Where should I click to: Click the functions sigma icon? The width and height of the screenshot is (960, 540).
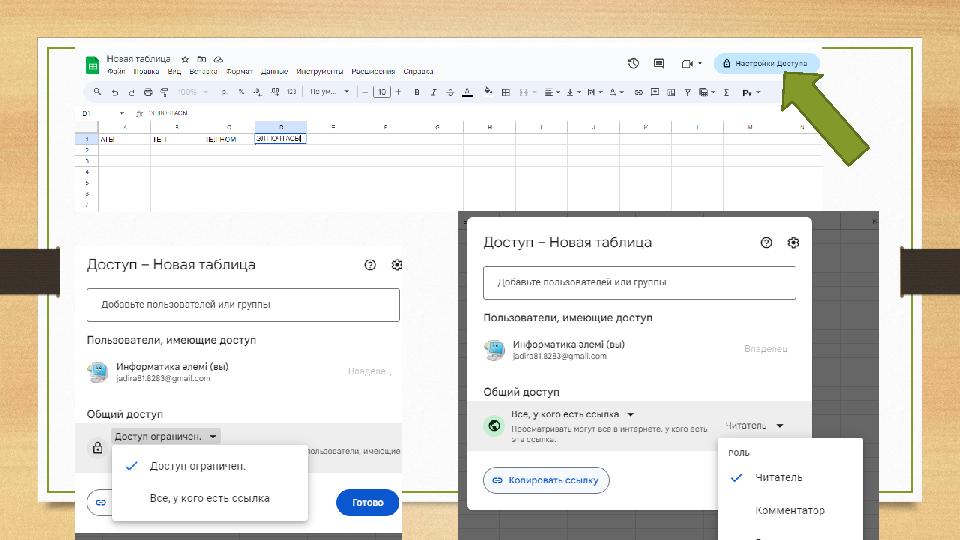pos(726,92)
